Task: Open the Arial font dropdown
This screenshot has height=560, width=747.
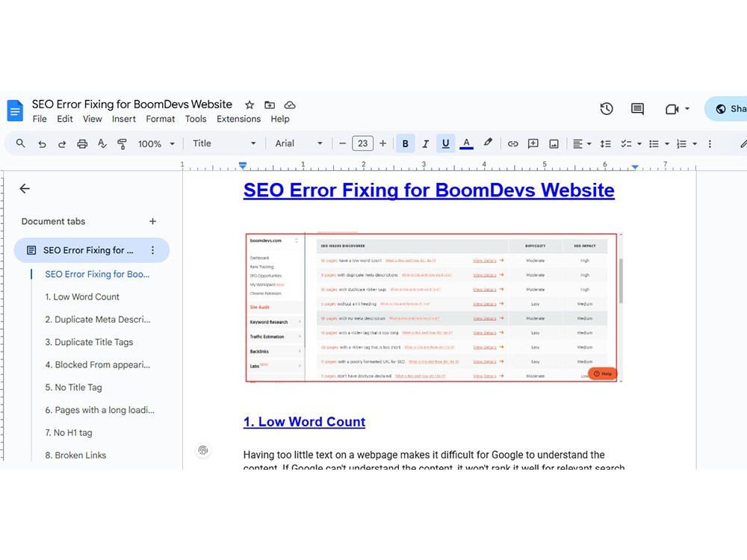Action: pos(299,143)
